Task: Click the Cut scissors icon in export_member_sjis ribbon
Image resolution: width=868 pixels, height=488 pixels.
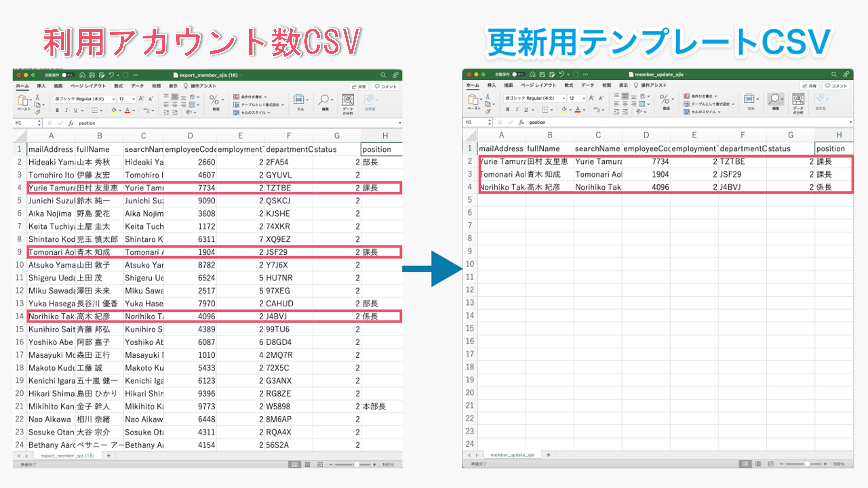Action: pyautogui.click(x=37, y=97)
